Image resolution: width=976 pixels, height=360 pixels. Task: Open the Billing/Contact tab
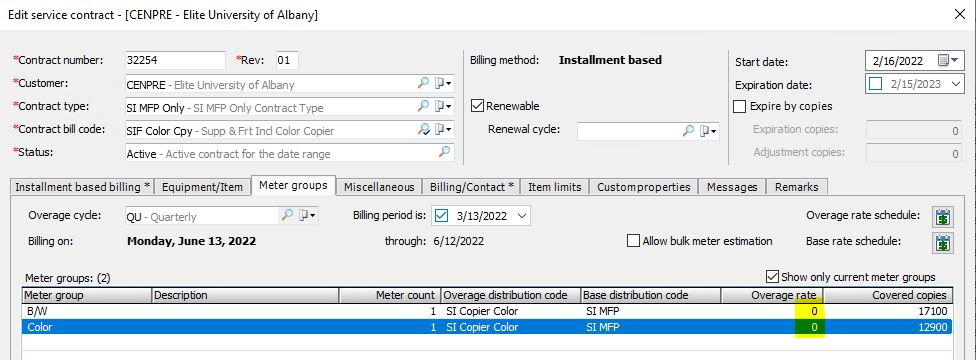471,187
